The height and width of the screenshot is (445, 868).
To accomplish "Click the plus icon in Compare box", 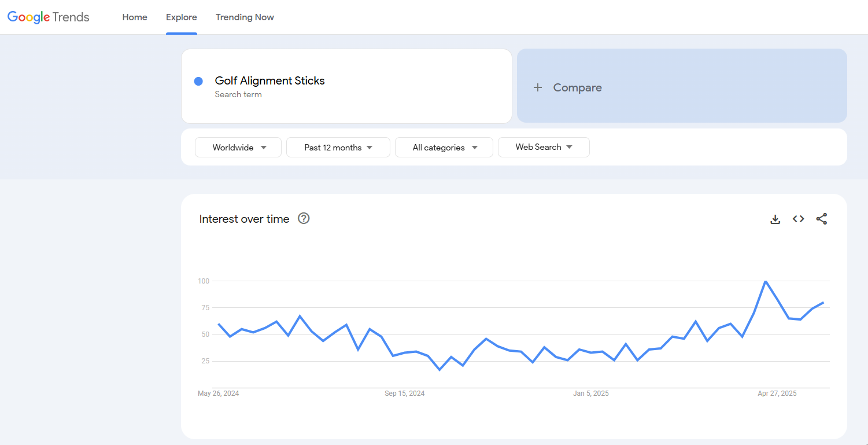I will [538, 87].
